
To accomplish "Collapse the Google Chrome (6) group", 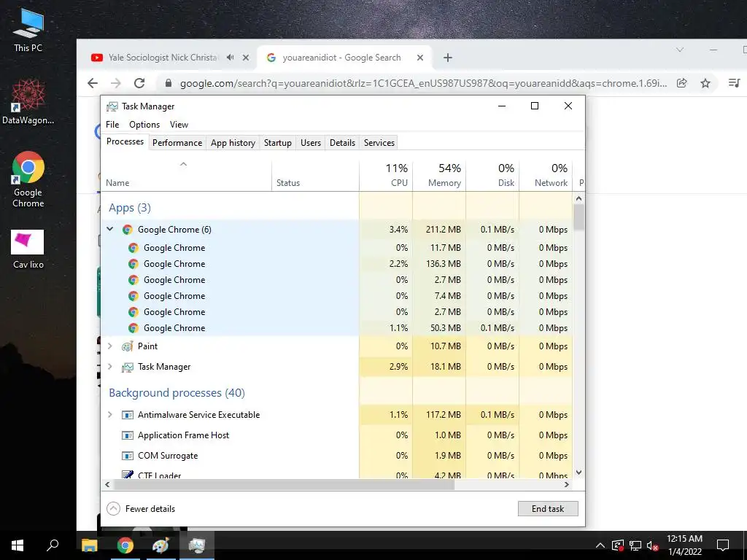I will pyautogui.click(x=110, y=229).
